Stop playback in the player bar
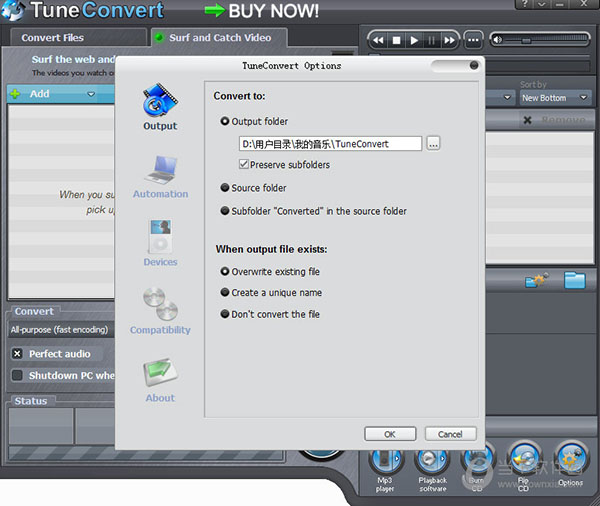This screenshot has width=600, height=506. (x=396, y=40)
